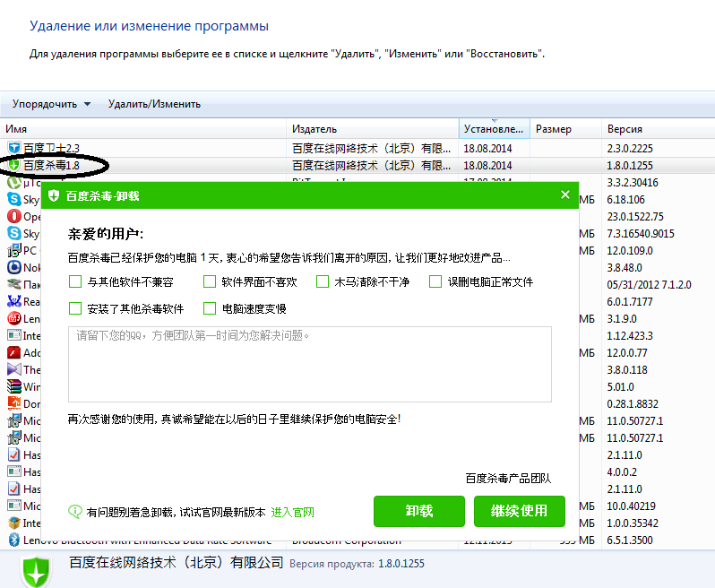The image size is (715, 588).
Task: Click the Lenovo Bluetooth icon in the bottom row
Action: click(x=14, y=540)
